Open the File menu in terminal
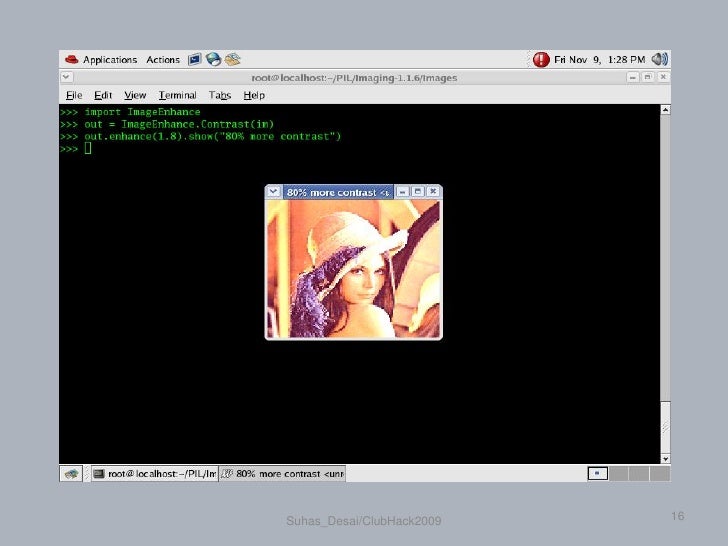Image resolution: width=728 pixels, height=546 pixels. coord(74,95)
